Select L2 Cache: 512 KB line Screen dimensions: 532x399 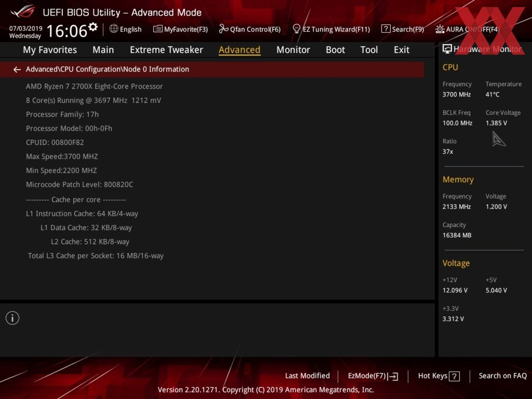click(x=90, y=242)
